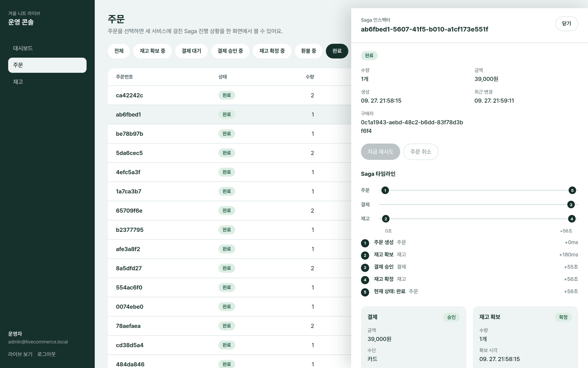Open order row cd38d5a4

point(229,345)
